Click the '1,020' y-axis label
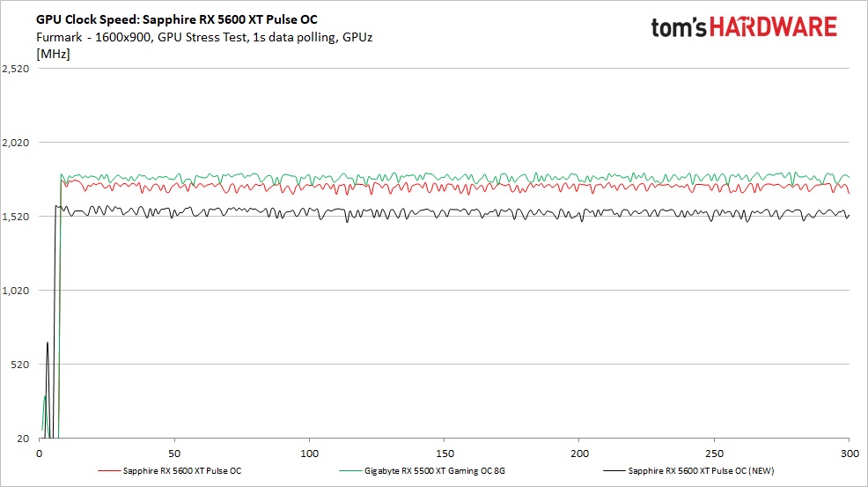 pos(16,291)
